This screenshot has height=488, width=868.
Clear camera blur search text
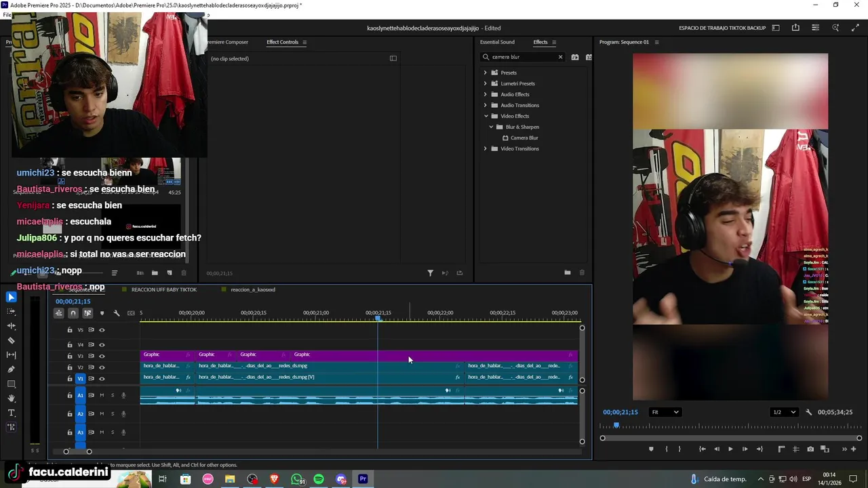tap(560, 57)
